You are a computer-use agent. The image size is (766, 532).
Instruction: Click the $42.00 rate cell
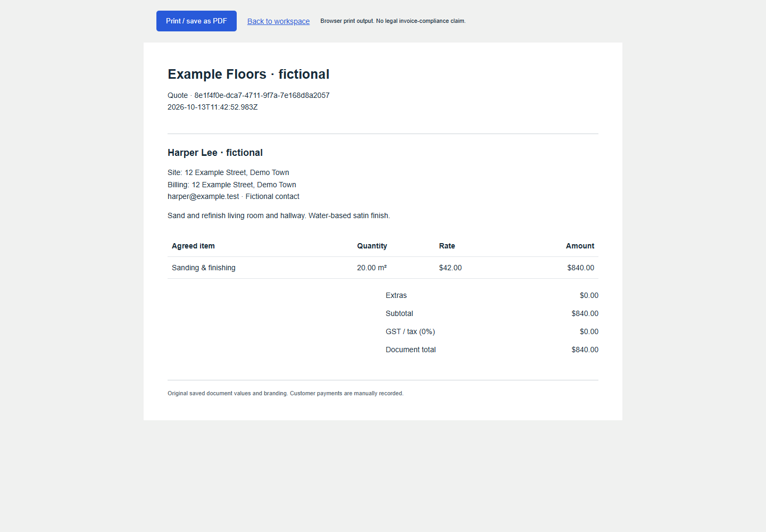click(450, 268)
